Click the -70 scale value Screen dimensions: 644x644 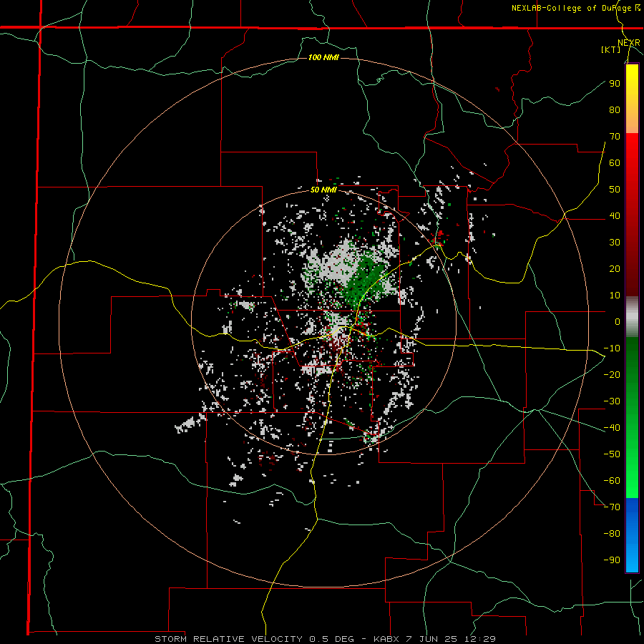tap(612, 507)
